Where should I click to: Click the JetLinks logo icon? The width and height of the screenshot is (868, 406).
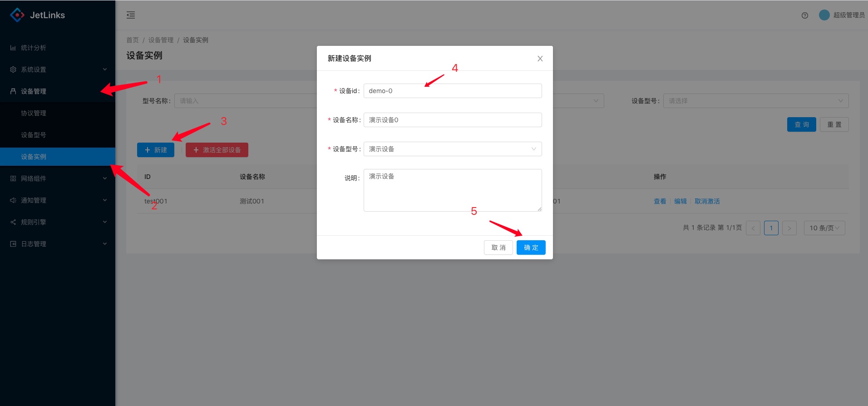coord(17,15)
